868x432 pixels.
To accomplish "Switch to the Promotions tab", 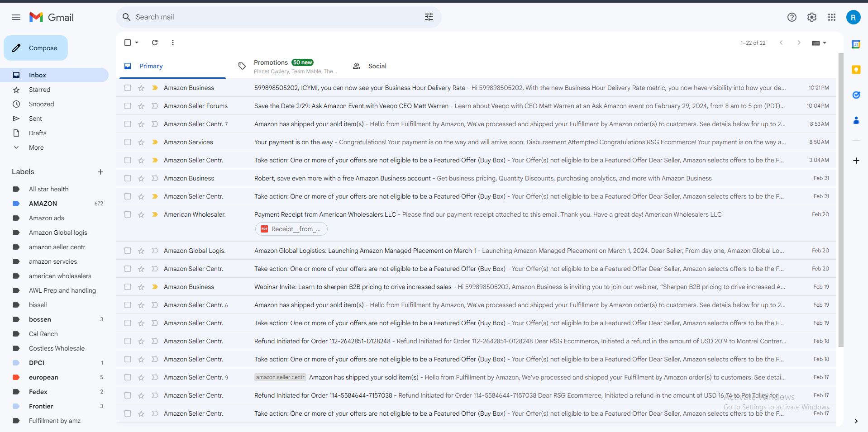I will click(289, 66).
